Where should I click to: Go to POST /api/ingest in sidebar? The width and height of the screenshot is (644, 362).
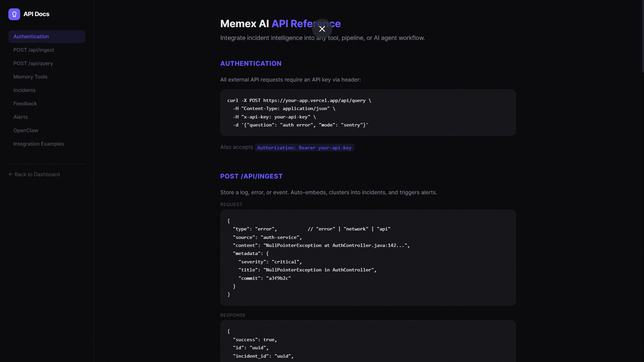click(47, 50)
